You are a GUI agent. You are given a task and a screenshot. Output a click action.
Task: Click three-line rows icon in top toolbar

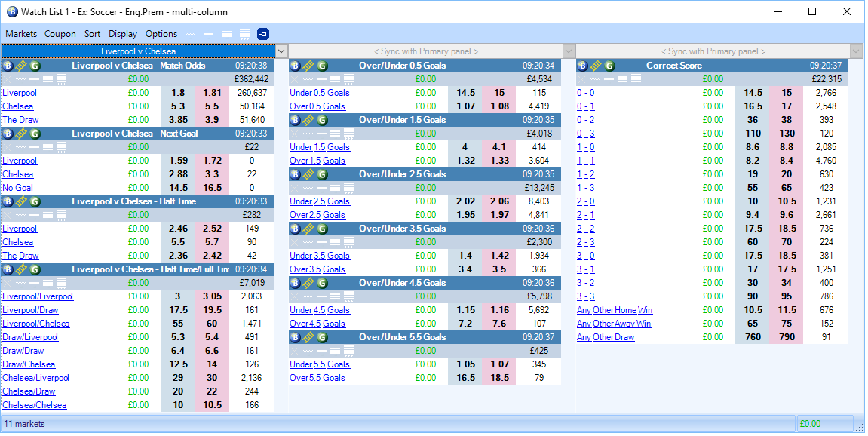coord(226,34)
